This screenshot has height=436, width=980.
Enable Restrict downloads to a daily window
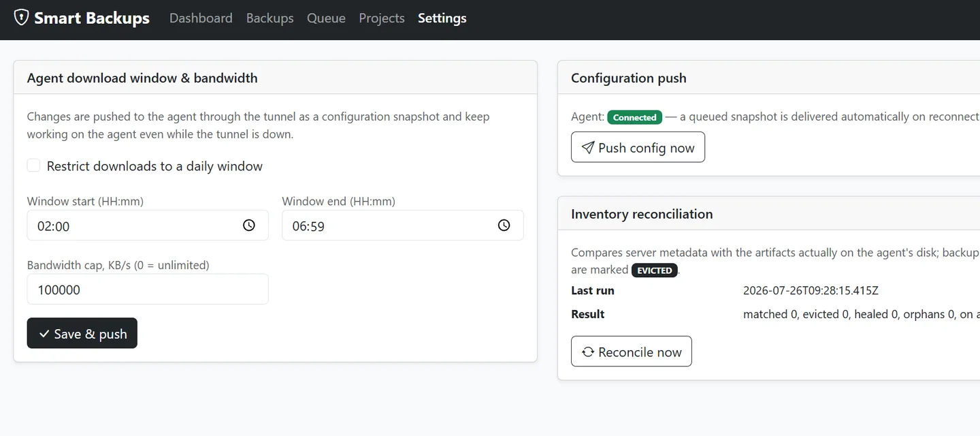click(x=33, y=166)
